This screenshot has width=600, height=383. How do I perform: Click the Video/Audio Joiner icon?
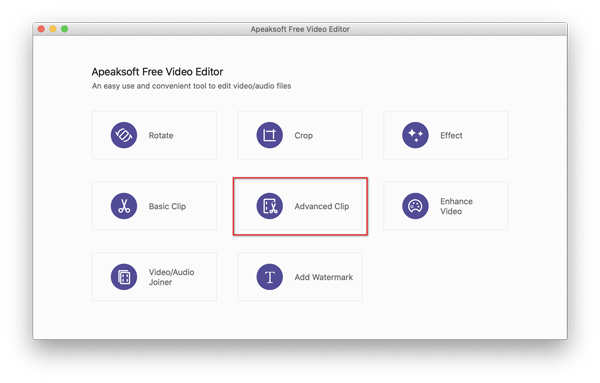pos(124,277)
